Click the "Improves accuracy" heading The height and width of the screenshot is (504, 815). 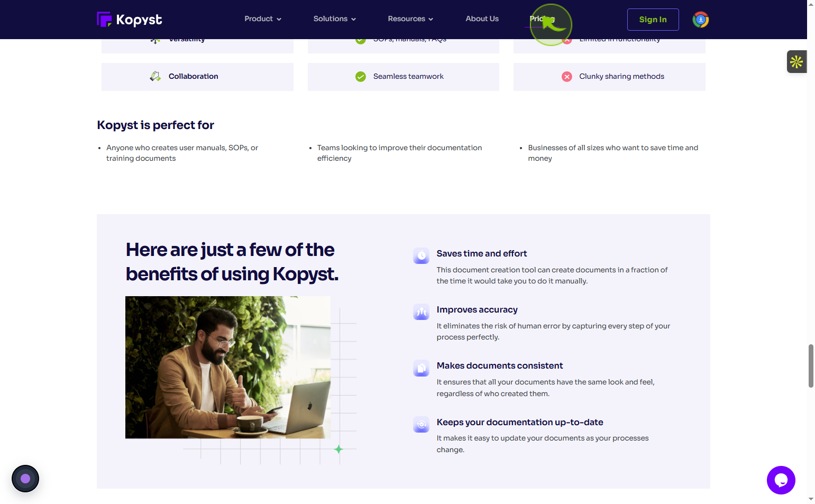pos(477,310)
